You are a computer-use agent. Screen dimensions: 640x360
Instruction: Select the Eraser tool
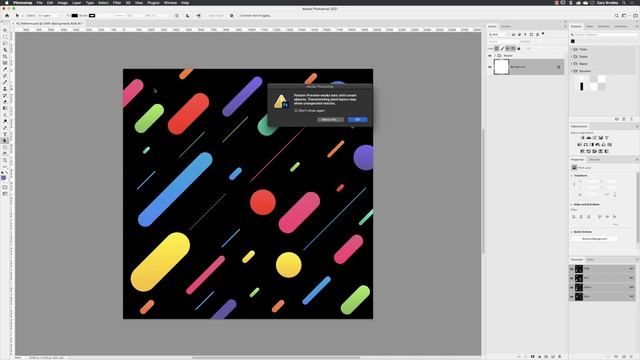point(5,102)
